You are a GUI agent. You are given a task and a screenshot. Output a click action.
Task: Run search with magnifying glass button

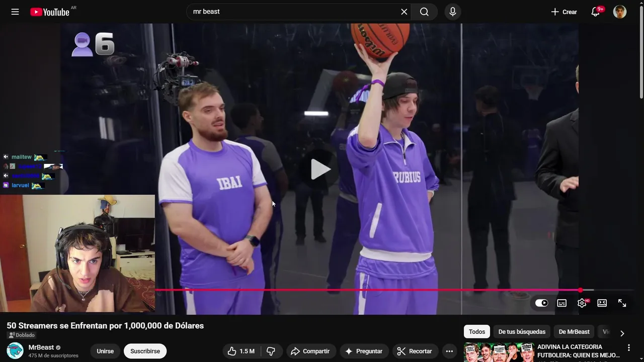pyautogui.click(x=424, y=12)
